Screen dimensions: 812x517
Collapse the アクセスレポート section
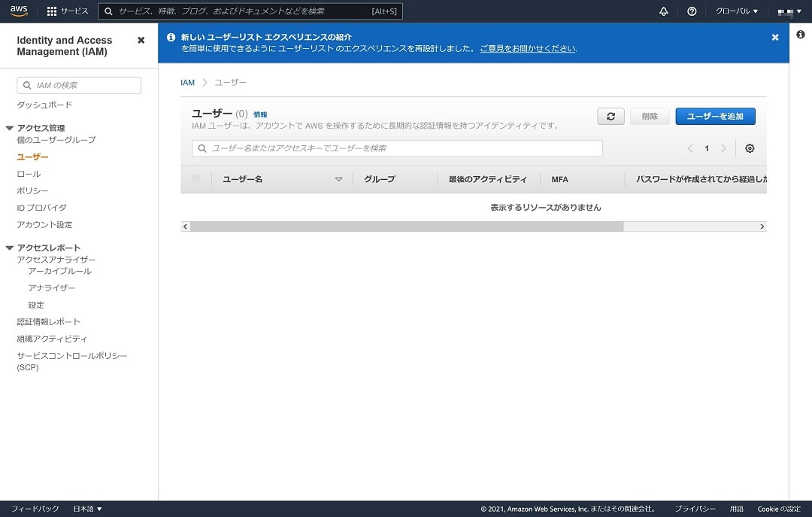click(x=9, y=248)
